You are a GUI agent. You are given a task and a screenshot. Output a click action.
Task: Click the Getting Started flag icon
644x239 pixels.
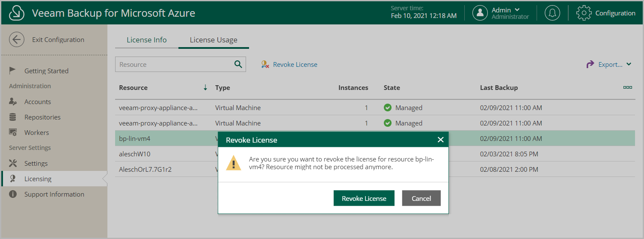tap(12, 71)
